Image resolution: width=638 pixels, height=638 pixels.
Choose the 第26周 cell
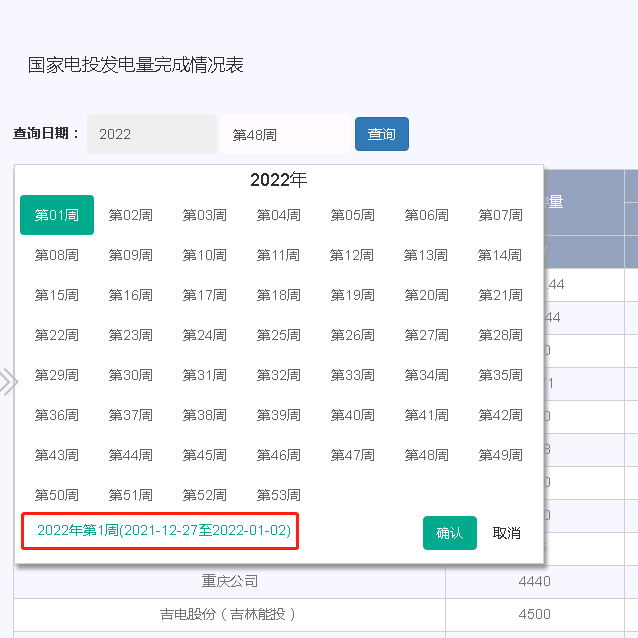(x=353, y=335)
